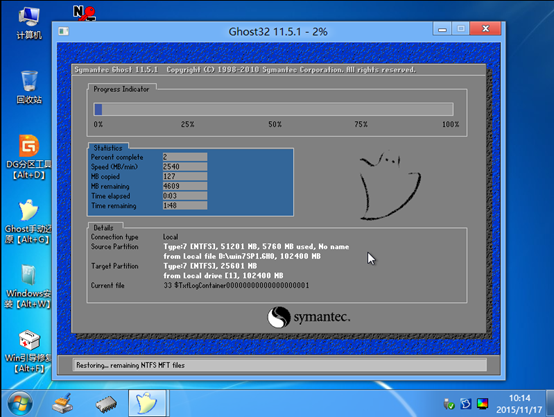554x417 pixels.
Task: Open the 回收站 recycle bin icon
Action: [29, 87]
